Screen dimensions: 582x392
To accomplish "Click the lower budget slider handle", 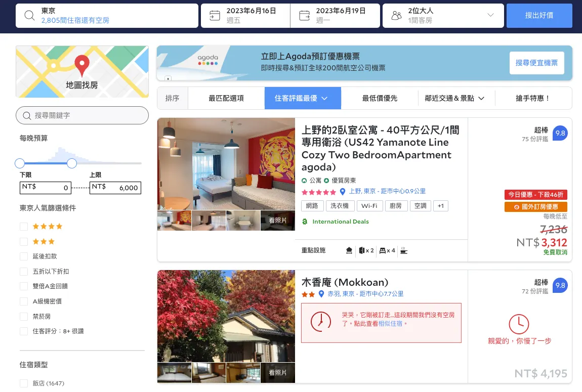I will (x=20, y=163).
